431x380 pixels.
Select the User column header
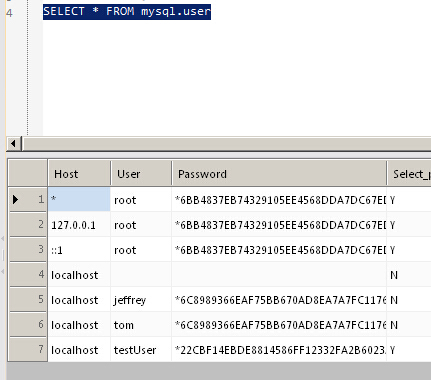point(141,173)
